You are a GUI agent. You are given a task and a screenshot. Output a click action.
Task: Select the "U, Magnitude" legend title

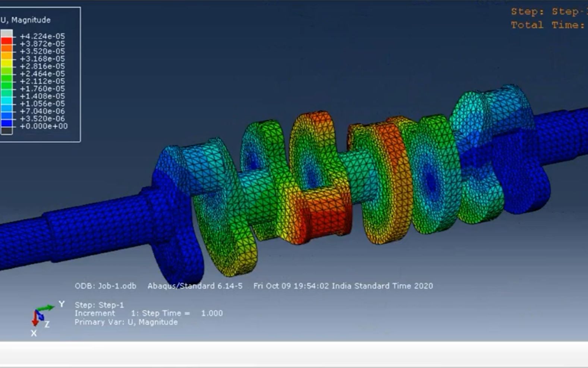(x=26, y=20)
